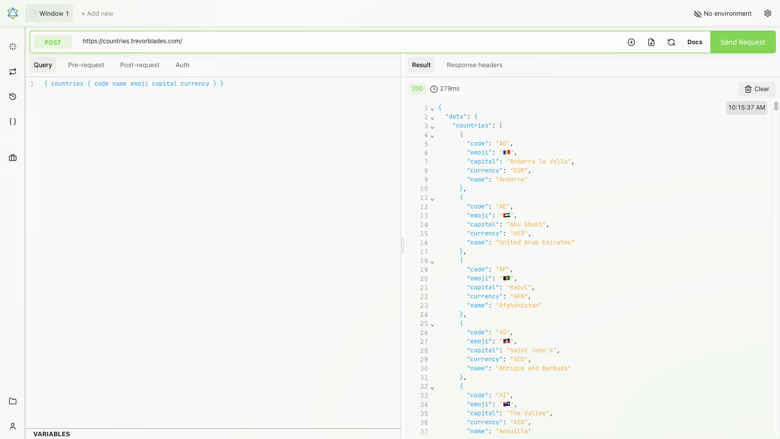Open the folder collections icon in the sidebar
Screen dimensions: 780x439
pyautogui.click(x=13, y=401)
